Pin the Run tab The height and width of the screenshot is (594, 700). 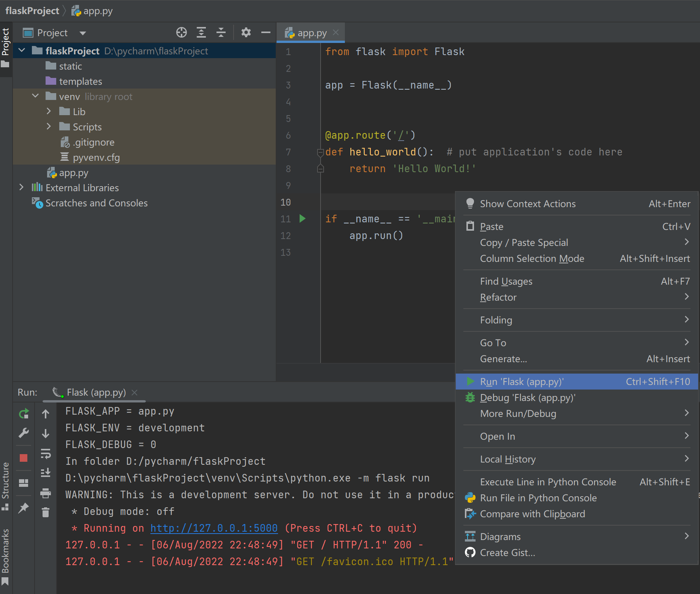pyautogui.click(x=24, y=508)
